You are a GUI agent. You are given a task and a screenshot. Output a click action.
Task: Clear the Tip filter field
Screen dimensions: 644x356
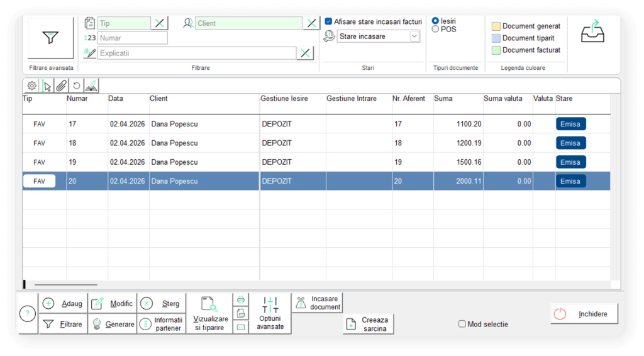click(159, 23)
